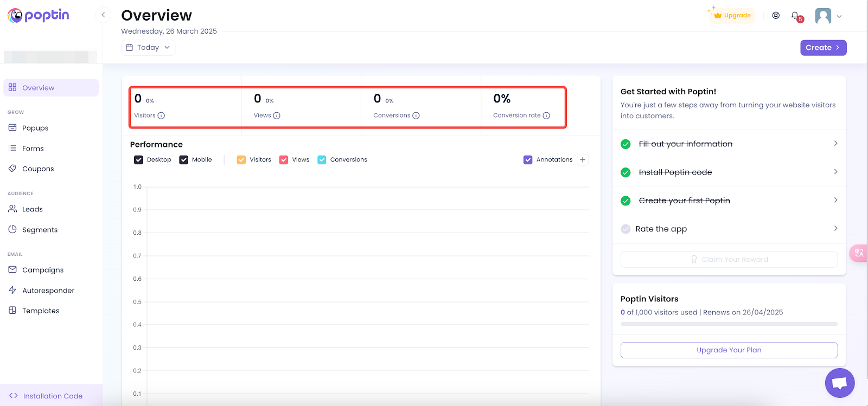
Task: Open the Today date range dropdown
Action: tap(148, 48)
